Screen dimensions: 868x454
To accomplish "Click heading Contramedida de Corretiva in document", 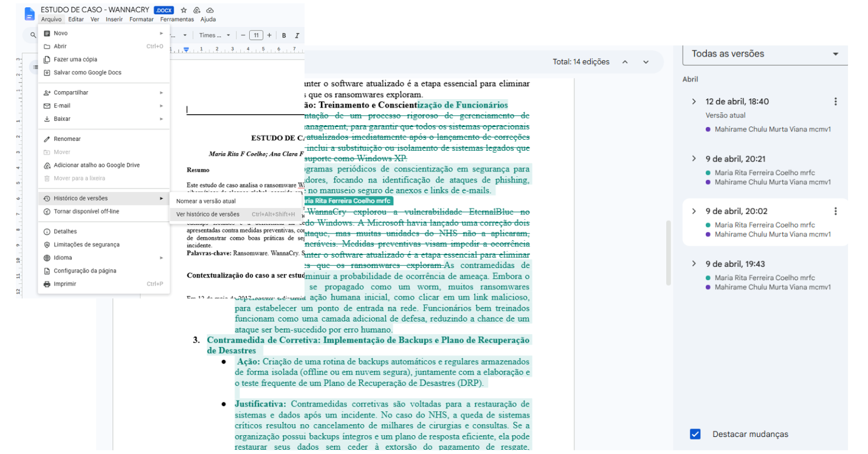I will [368, 345].
